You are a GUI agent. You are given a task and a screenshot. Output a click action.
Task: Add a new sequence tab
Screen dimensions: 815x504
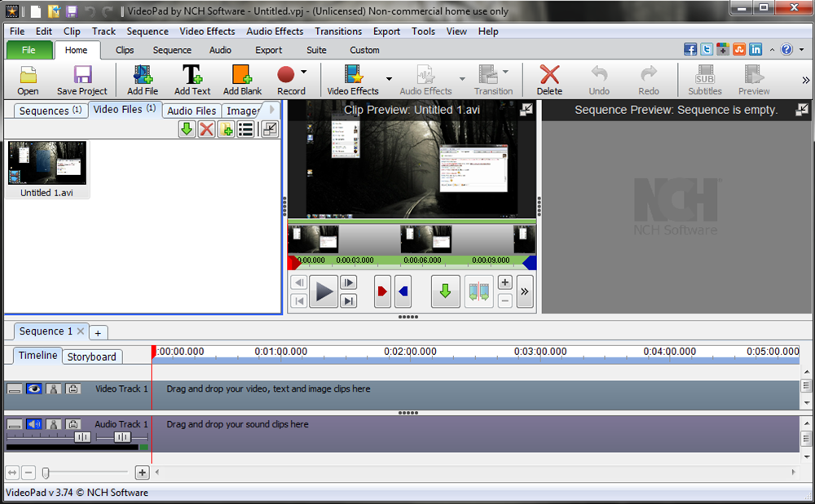[98, 333]
